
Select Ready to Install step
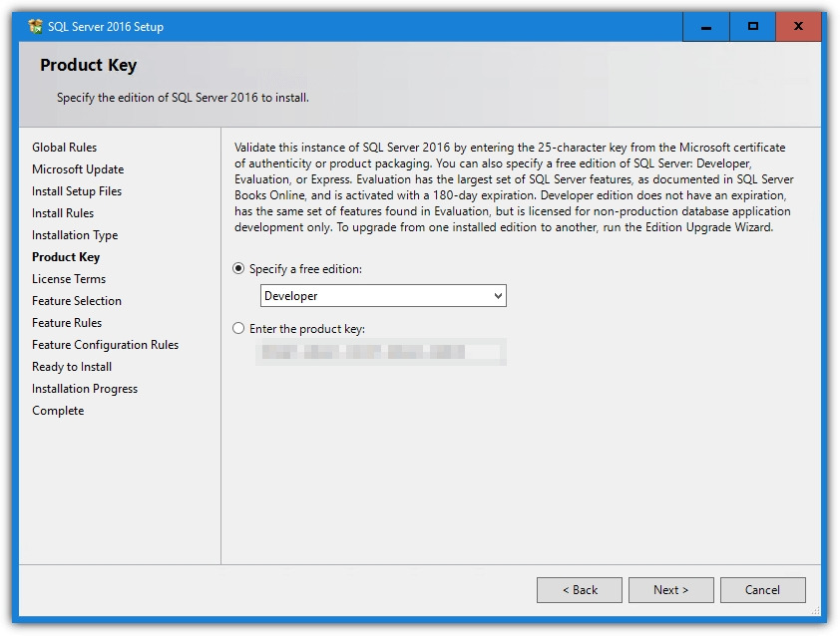(72, 367)
